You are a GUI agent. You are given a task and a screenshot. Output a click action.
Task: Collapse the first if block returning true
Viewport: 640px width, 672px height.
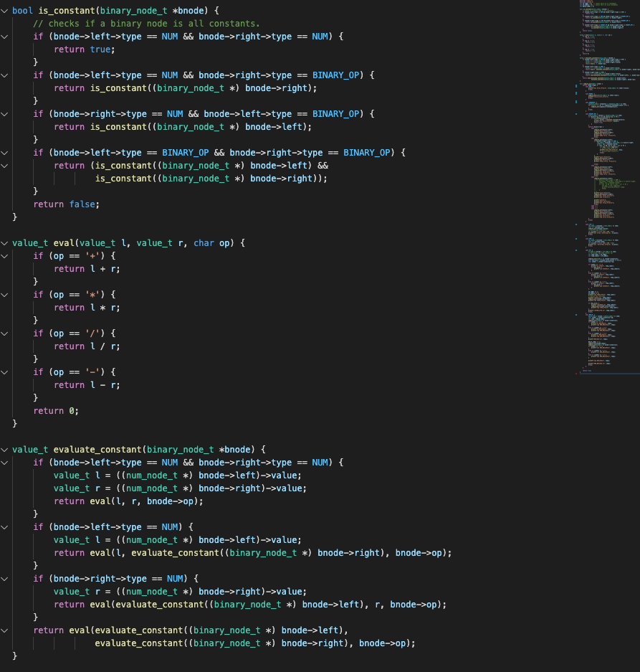[x=5, y=37]
